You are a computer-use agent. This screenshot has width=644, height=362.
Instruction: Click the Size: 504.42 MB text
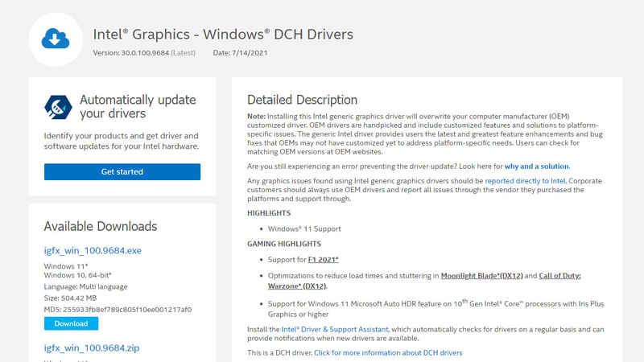pos(70,298)
